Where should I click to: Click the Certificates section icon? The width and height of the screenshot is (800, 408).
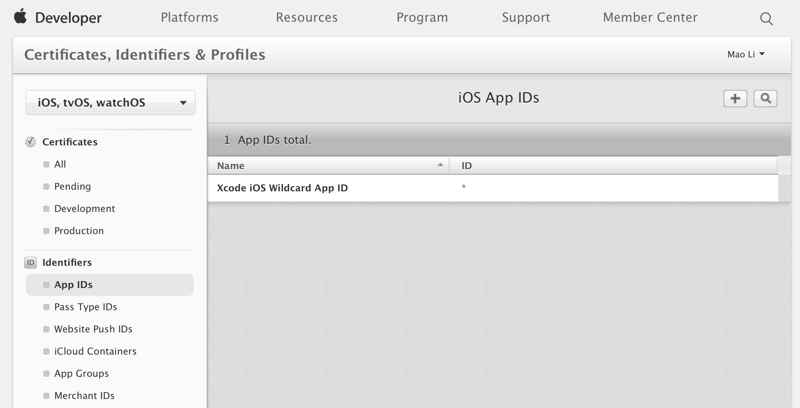[30, 142]
